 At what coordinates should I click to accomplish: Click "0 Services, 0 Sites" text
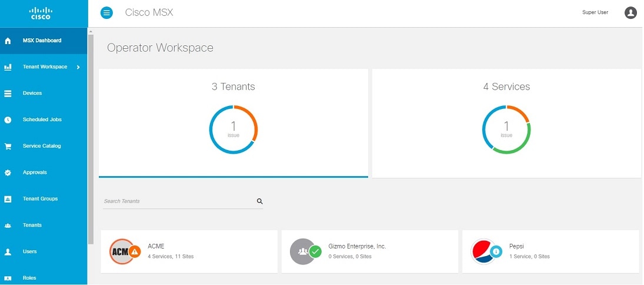point(350,257)
